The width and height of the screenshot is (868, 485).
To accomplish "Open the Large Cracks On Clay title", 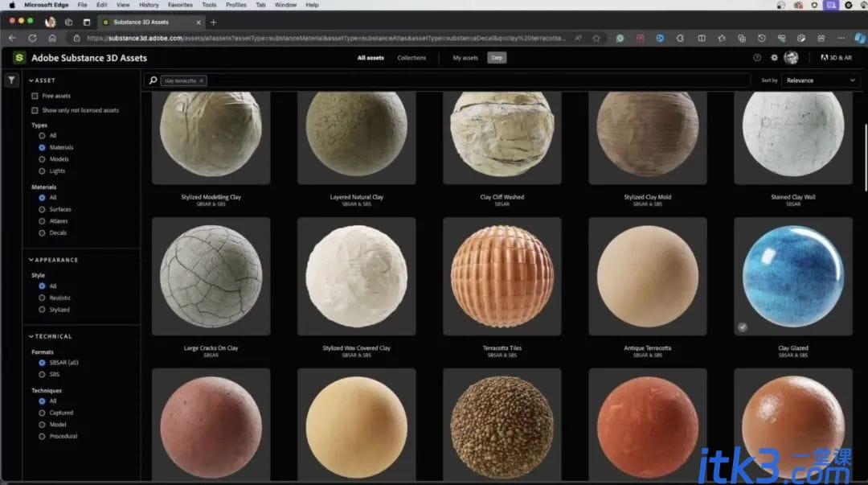I will click(211, 348).
